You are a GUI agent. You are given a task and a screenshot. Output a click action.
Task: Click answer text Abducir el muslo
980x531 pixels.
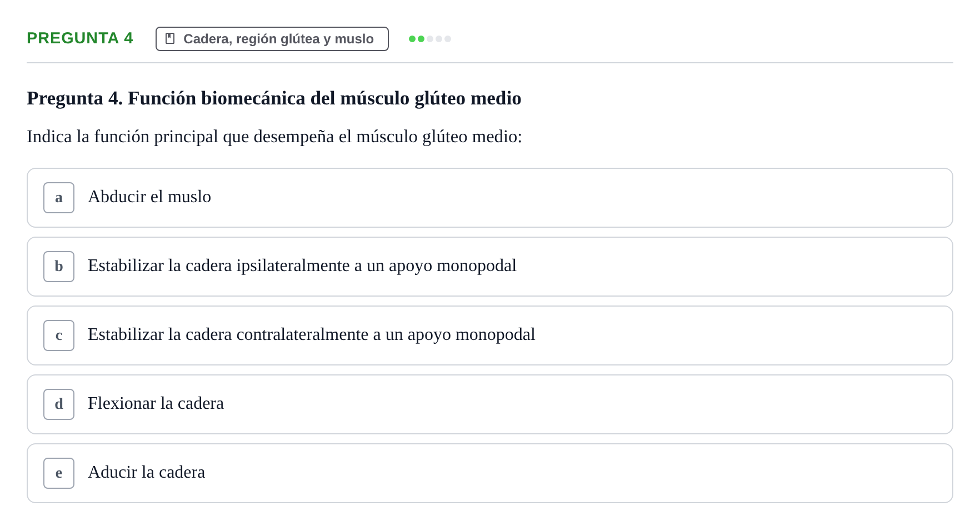click(149, 197)
